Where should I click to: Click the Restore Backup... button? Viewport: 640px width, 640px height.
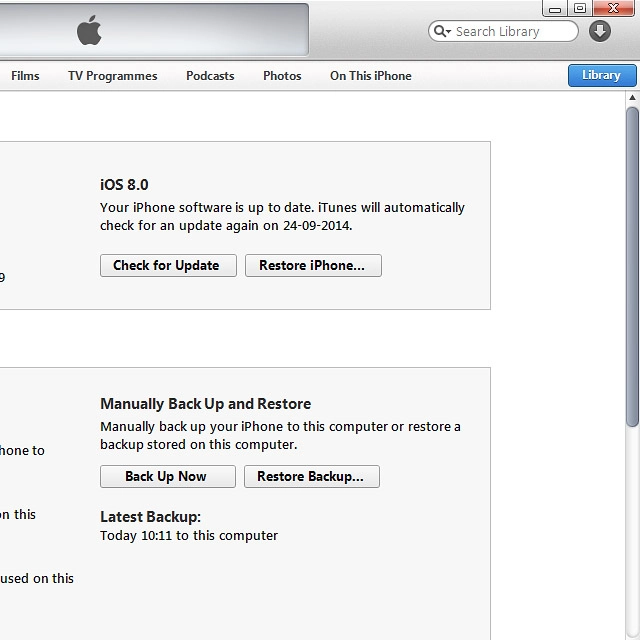(311, 477)
